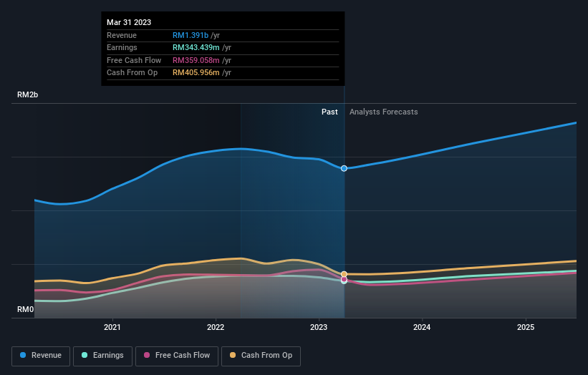This screenshot has width=588, height=375.
Task: Toggle the Cash From Op legend button
Action: (x=261, y=356)
